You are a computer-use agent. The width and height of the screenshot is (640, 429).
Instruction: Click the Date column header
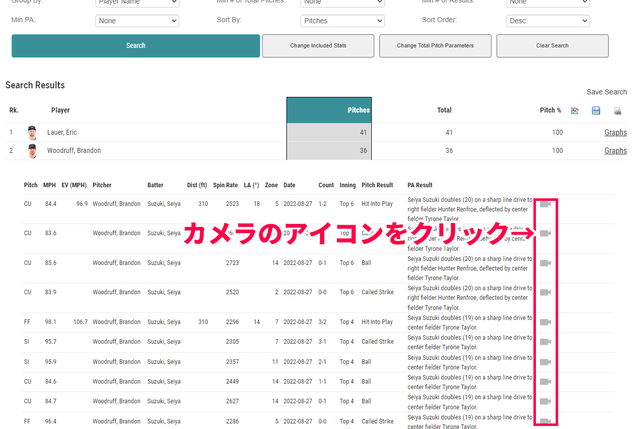point(289,185)
